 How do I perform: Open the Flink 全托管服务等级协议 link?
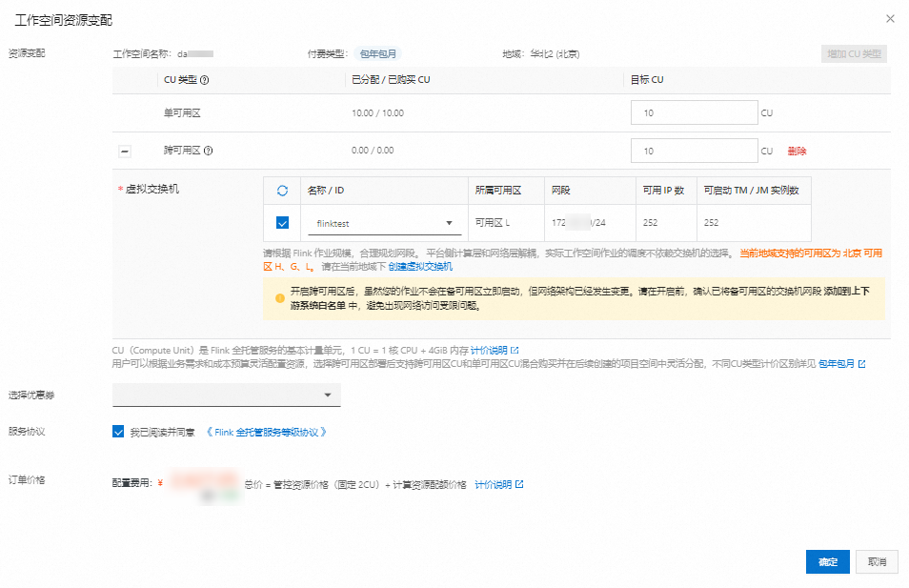[267, 432]
